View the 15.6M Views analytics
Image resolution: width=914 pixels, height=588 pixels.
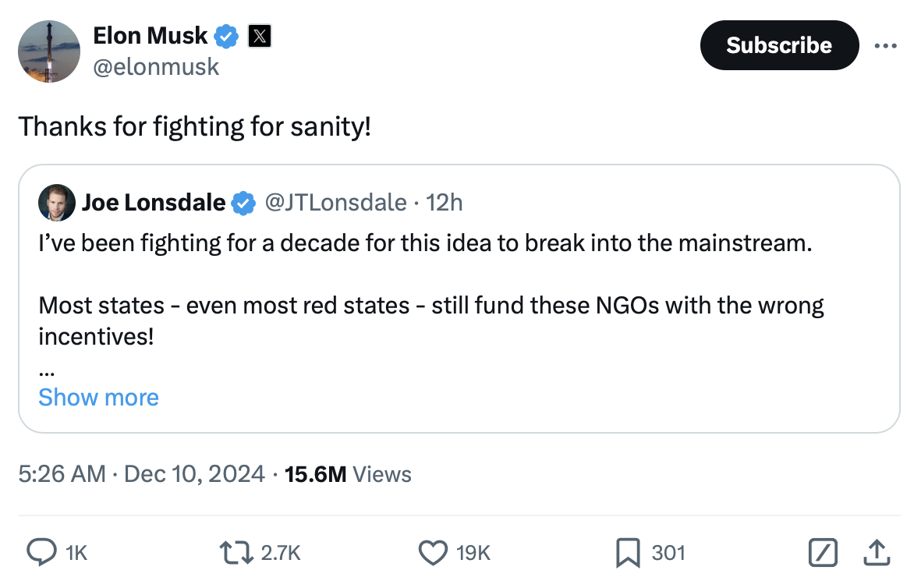[348, 474]
